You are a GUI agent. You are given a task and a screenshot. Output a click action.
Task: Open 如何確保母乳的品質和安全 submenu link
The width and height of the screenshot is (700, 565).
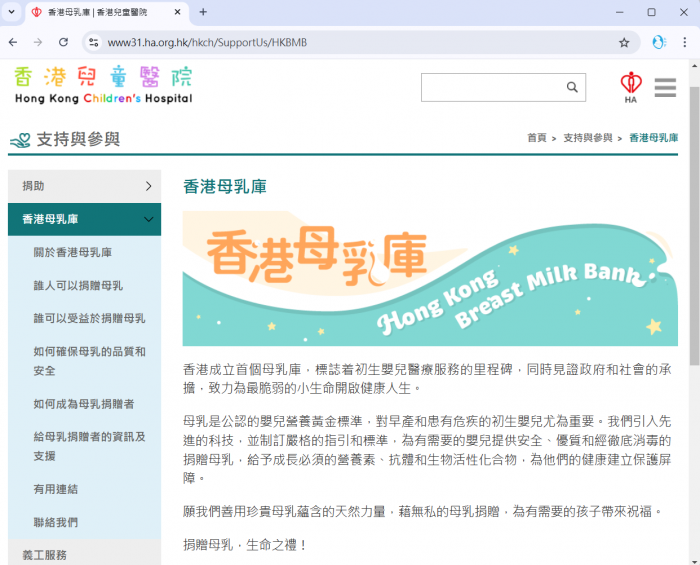[x=89, y=361]
